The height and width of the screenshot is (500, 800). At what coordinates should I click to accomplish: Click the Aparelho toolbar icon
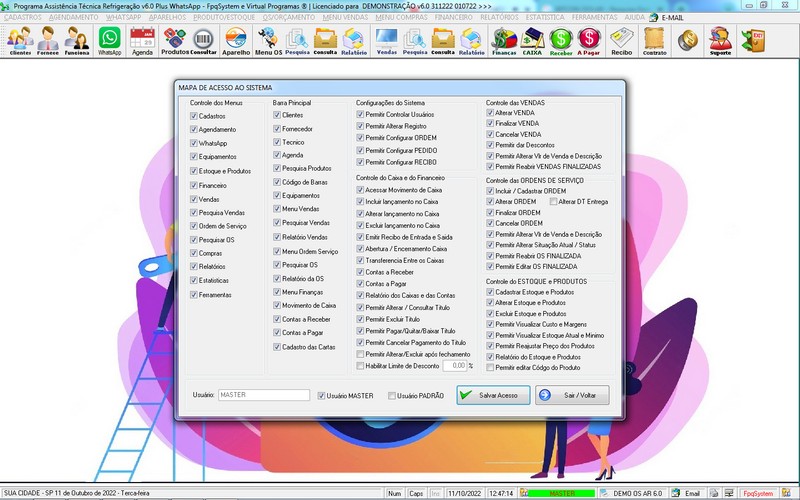coord(236,40)
